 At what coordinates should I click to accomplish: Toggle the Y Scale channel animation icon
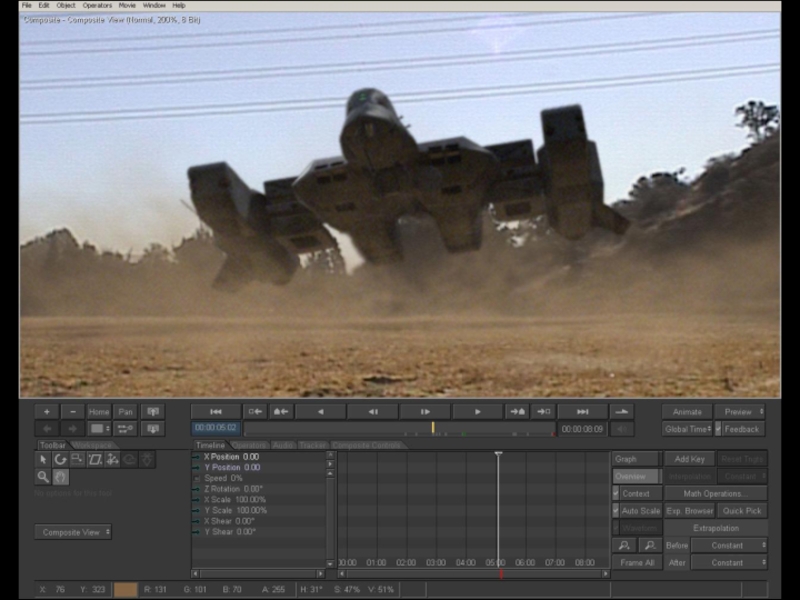[196, 511]
